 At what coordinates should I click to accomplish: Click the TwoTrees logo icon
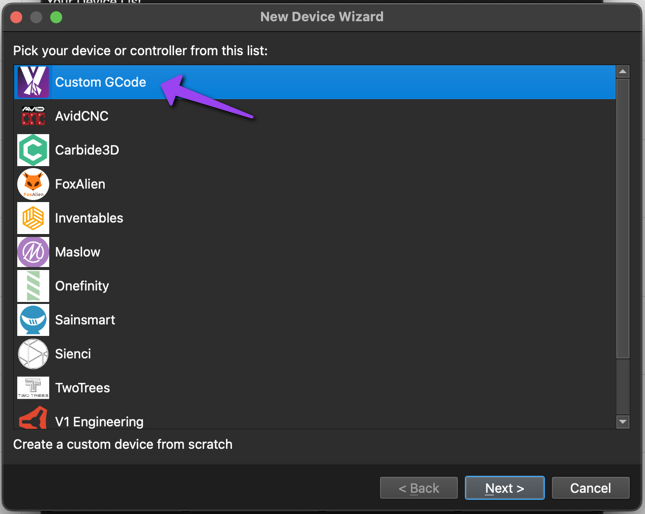pyautogui.click(x=33, y=388)
